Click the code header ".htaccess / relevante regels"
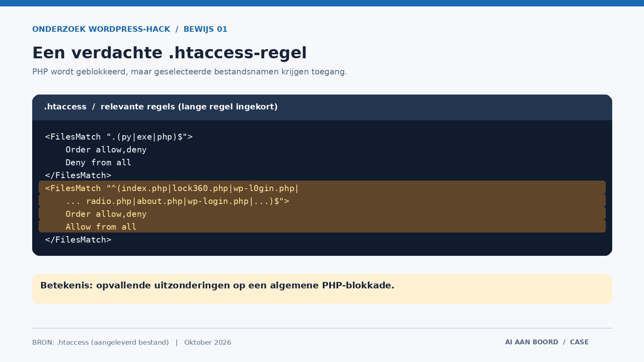644x362 pixels. [x=161, y=107]
